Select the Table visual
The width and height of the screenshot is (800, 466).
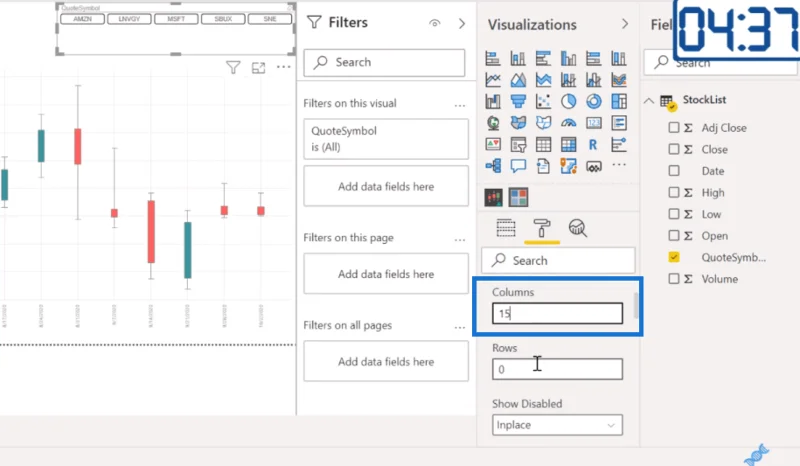(543, 144)
